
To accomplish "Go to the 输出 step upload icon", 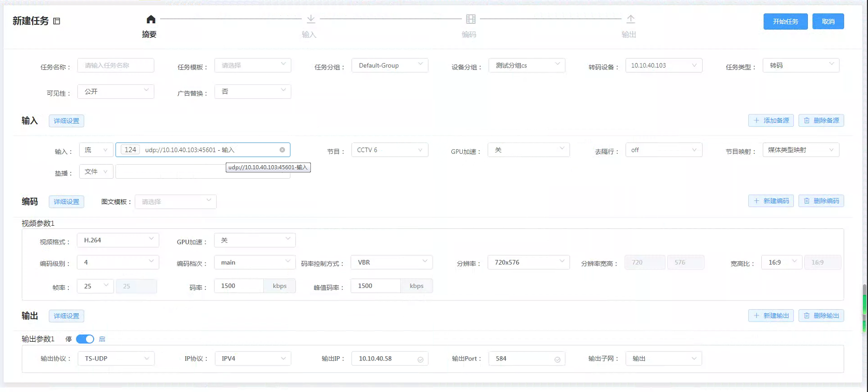I will [631, 19].
